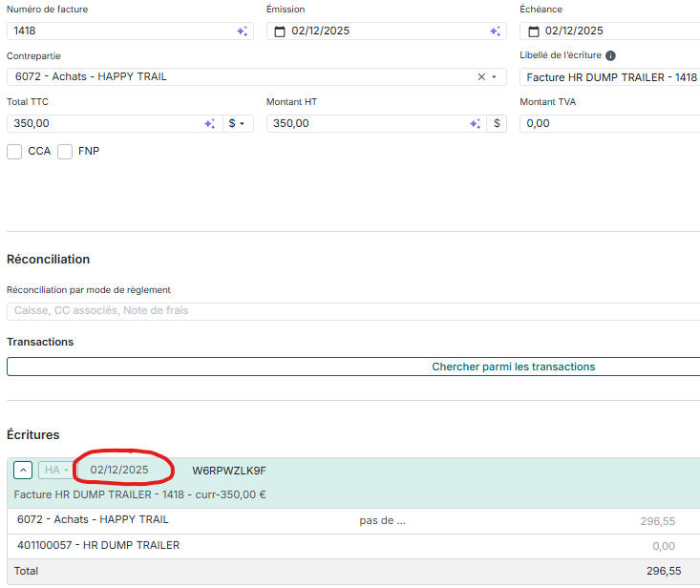Click Chercher parmi les transactions button
700x588 pixels.
pos(353,367)
